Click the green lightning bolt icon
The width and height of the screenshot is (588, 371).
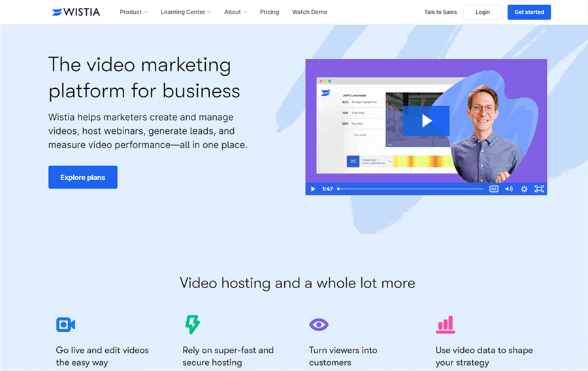pyautogui.click(x=192, y=324)
